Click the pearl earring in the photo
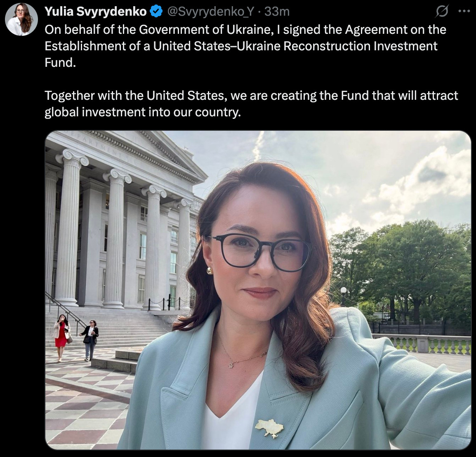 click(210, 271)
